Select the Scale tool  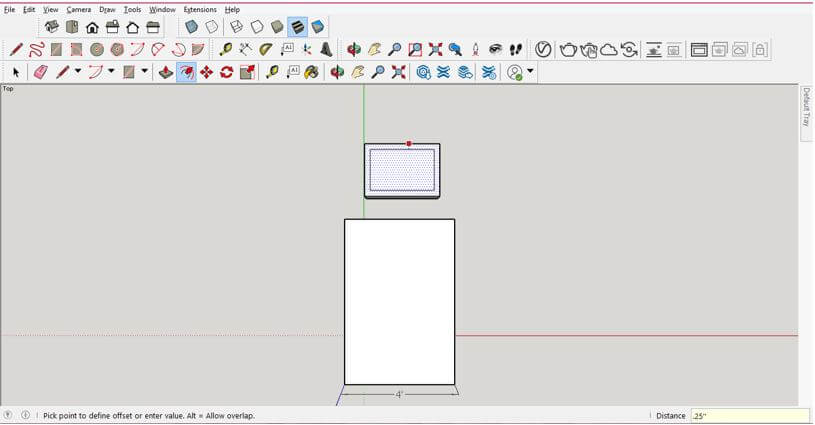247,72
